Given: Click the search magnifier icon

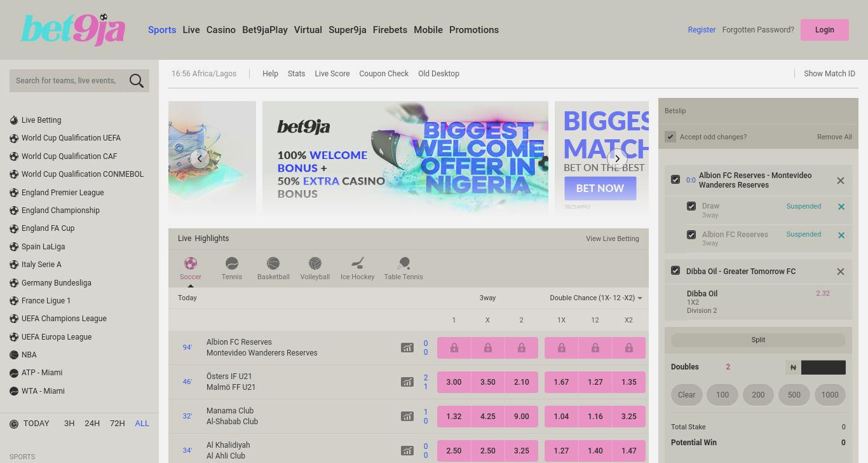Looking at the screenshot, I should click(x=136, y=81).
